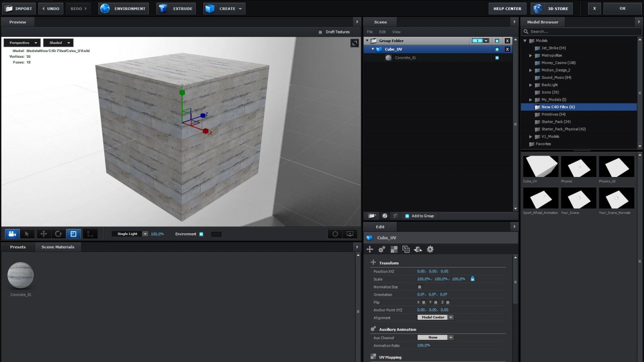The width and height of the screenshot is (644, 362).
Task: Click the sphere material icon in Scene footer
Action: pos(385,216)
